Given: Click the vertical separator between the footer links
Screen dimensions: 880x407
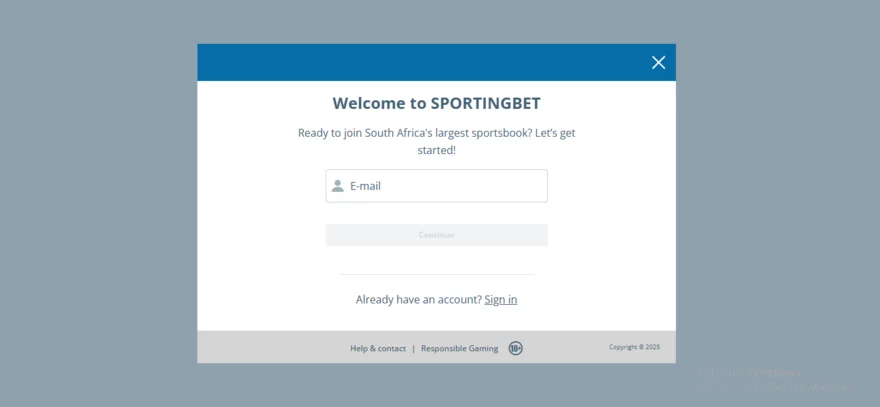Looking at the screenshot, I should point(414,349).
